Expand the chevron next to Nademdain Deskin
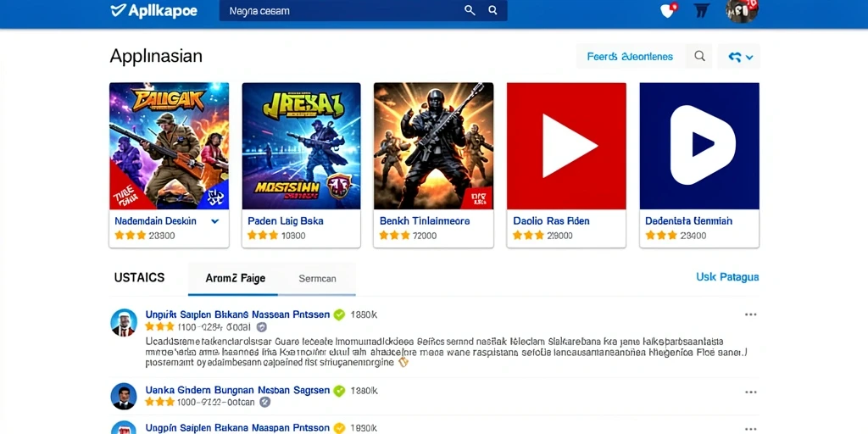 215,221
